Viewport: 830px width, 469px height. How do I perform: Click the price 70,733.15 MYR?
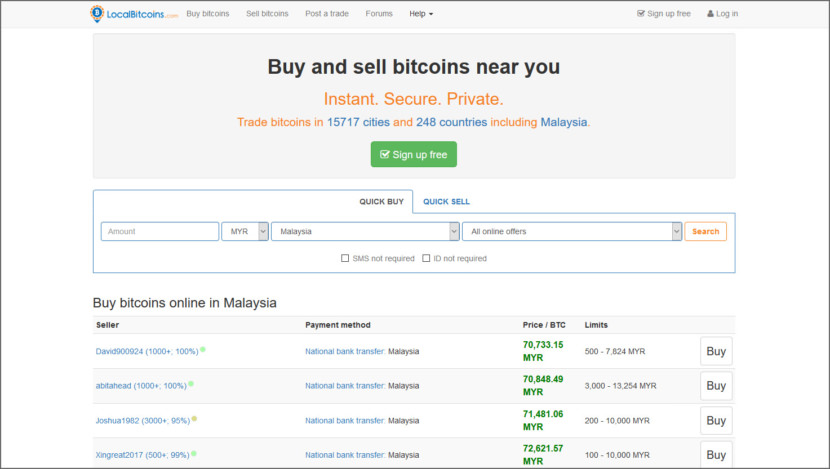coord(543,351)
